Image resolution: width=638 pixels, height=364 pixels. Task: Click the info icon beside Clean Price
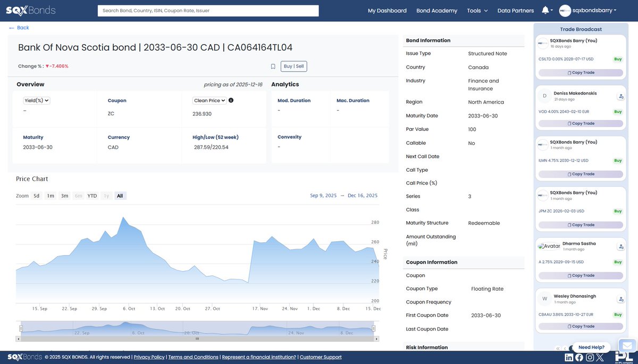point(231,100)
